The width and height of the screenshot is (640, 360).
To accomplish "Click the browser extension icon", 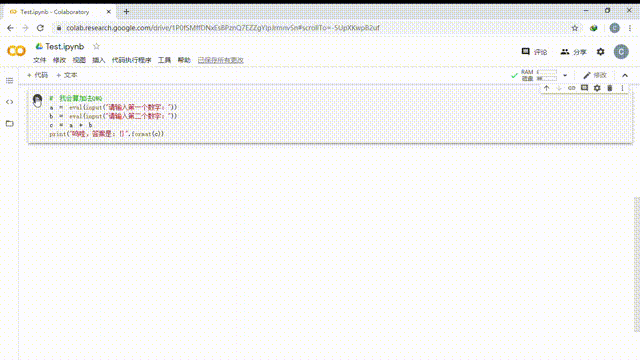I will point(594,28).
